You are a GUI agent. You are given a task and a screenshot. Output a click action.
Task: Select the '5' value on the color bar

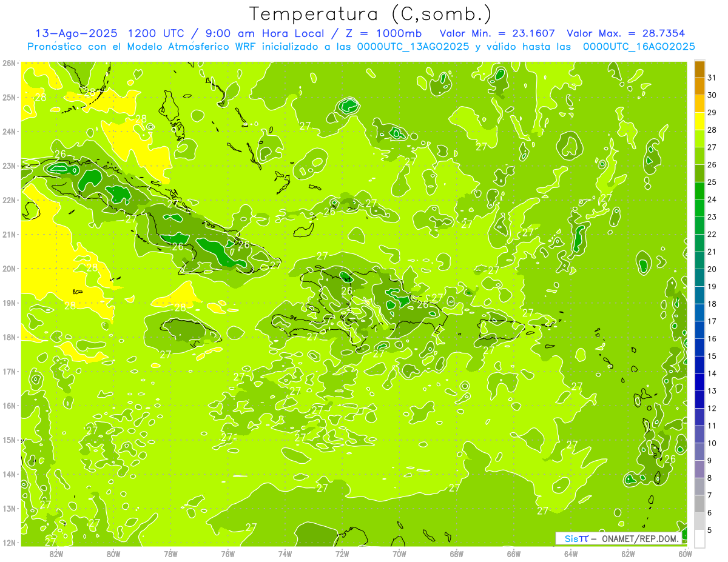(x=710, y=530)
